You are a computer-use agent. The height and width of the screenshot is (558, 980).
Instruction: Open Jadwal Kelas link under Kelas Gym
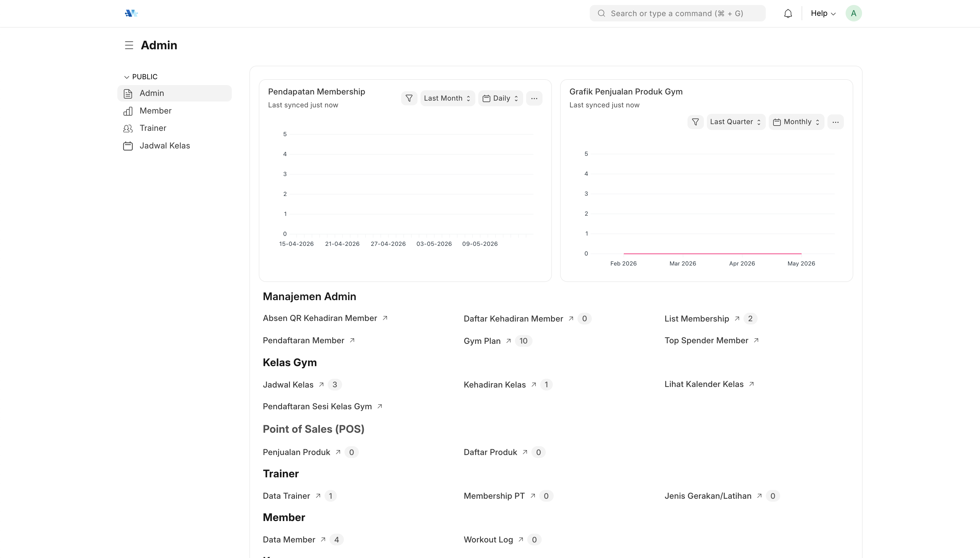pos(288,384)
